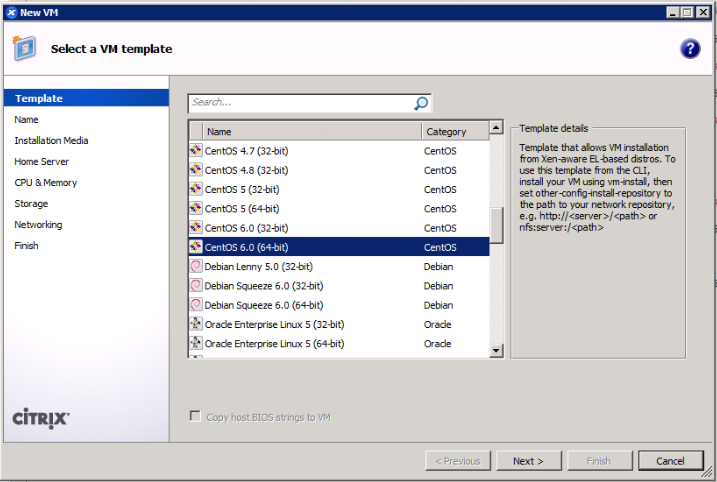This screenshot has width=717, height=482.
Task: Switch to the Networking step
Action: pyautogui.click(x=38, y=225)
